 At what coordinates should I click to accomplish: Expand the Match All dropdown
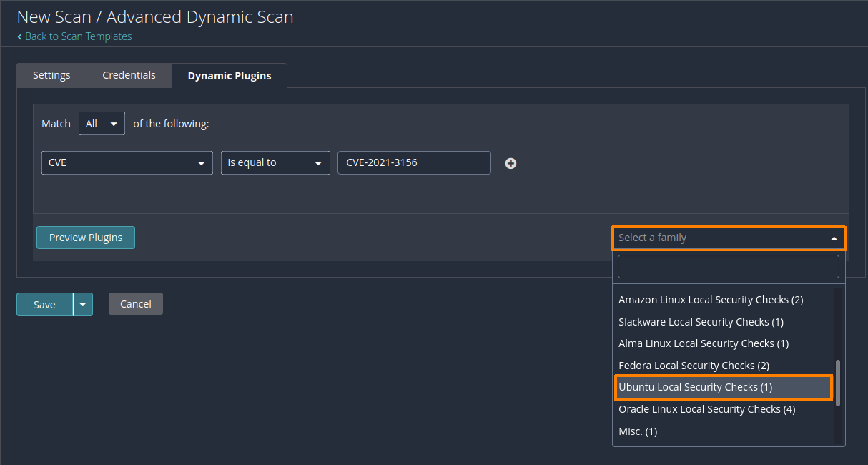(x=102, y=124)
